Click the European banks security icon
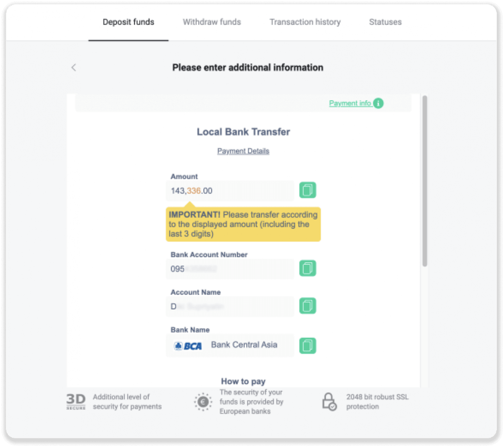 point(203,402)
